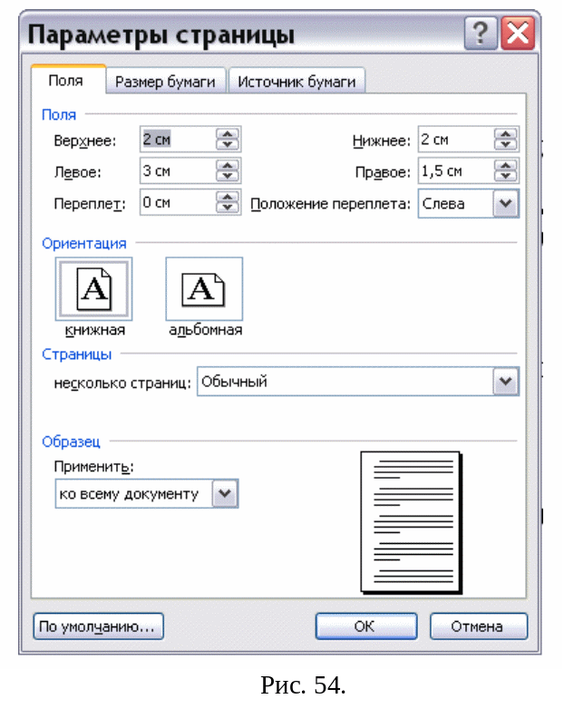Open the Источник бумаги tab

297,82
